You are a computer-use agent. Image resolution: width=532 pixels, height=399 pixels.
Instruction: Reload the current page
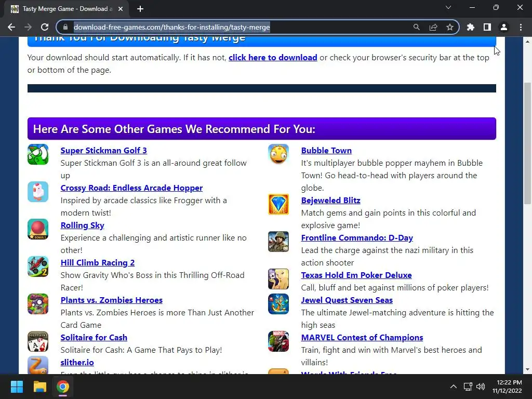click(x=45, y=27)
